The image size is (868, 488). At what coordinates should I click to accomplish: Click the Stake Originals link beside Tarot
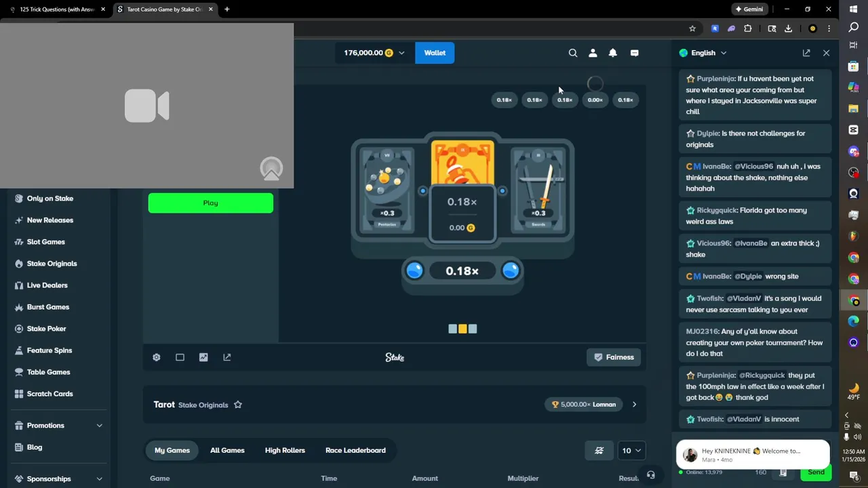pos(203,405)
